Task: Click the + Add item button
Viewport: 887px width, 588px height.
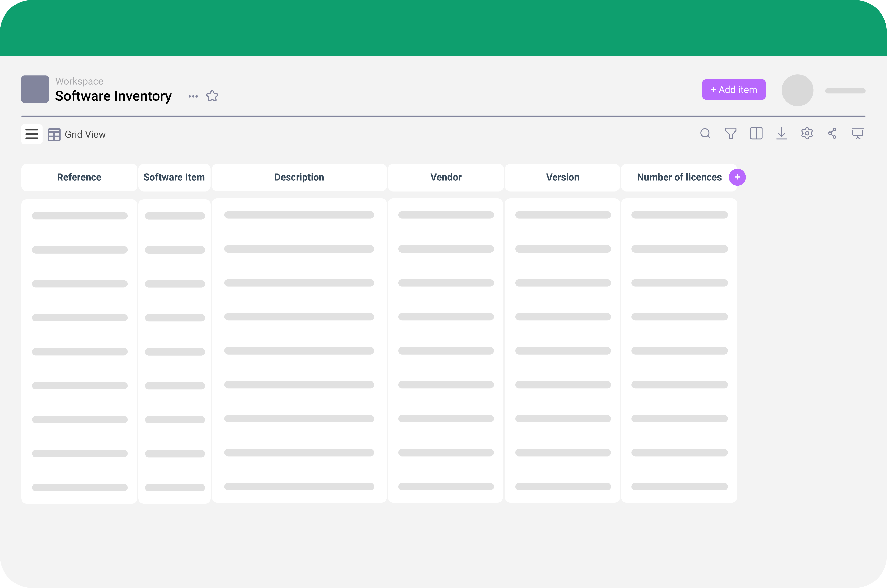Action: [x=734, y=90]
